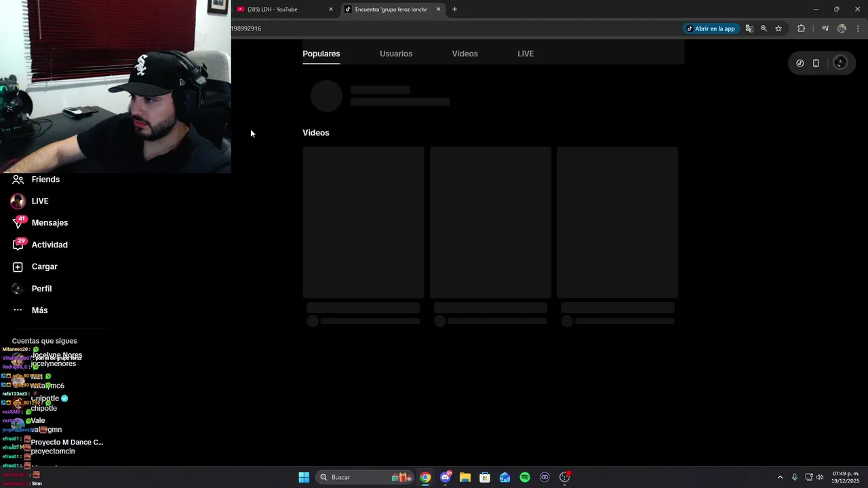
Task: Open the followed account chipotle
Action: pos(40,403)
